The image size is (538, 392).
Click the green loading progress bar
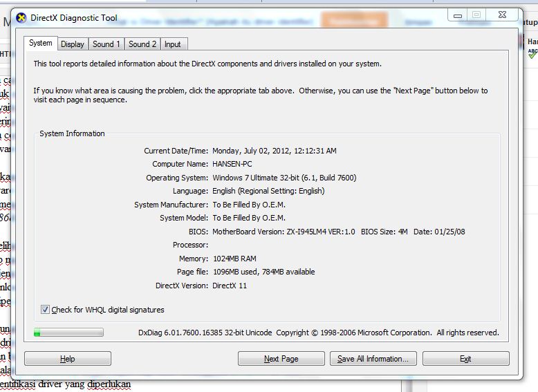[x=68, y=333]
